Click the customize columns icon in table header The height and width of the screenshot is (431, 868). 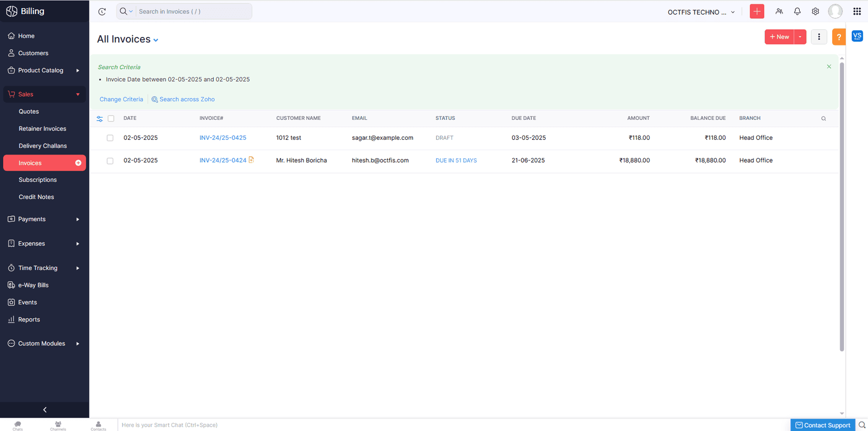point(100,119)
